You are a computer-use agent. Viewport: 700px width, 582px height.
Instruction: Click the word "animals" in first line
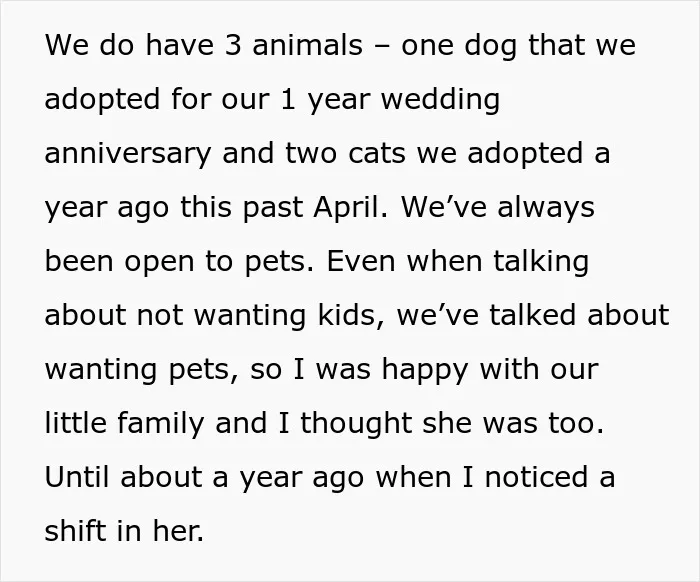(308, 45)
